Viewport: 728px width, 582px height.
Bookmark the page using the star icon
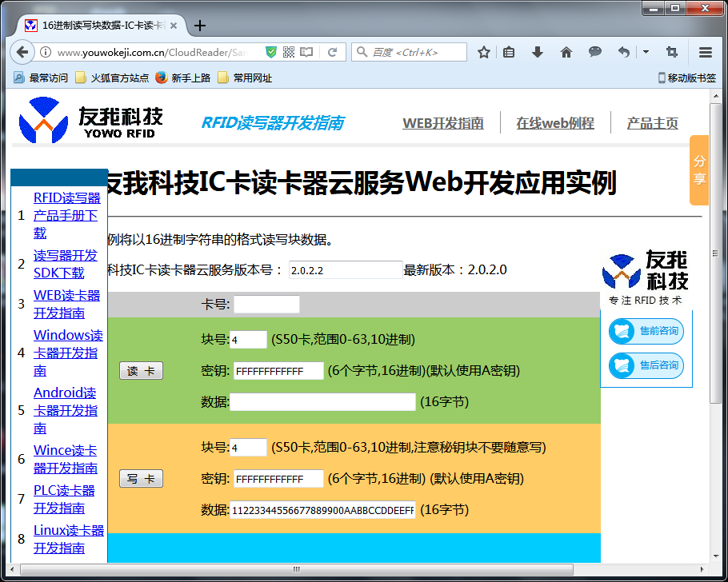[483, 51]
